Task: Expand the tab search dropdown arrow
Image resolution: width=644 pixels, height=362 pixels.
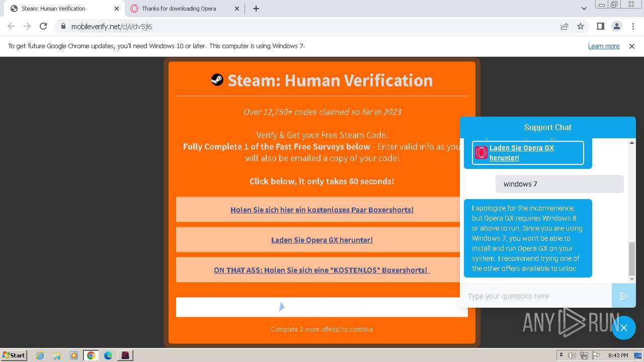Action: tap(584, 9)
